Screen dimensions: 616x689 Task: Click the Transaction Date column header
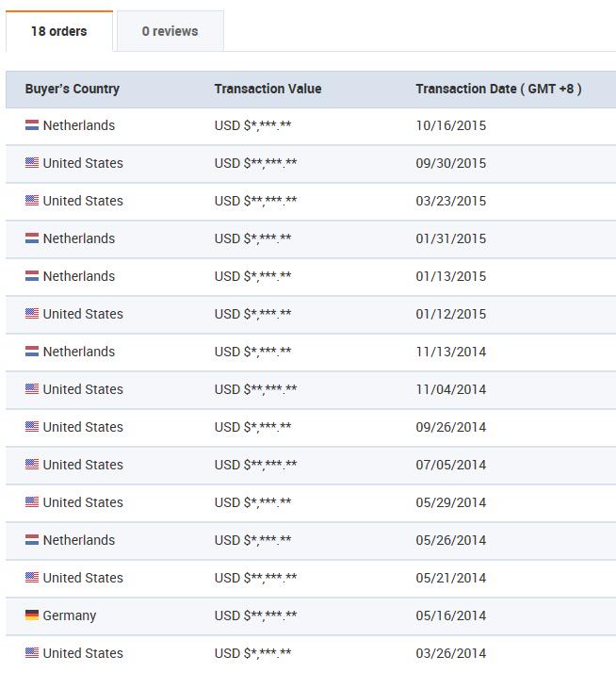[x=499, y=89]
